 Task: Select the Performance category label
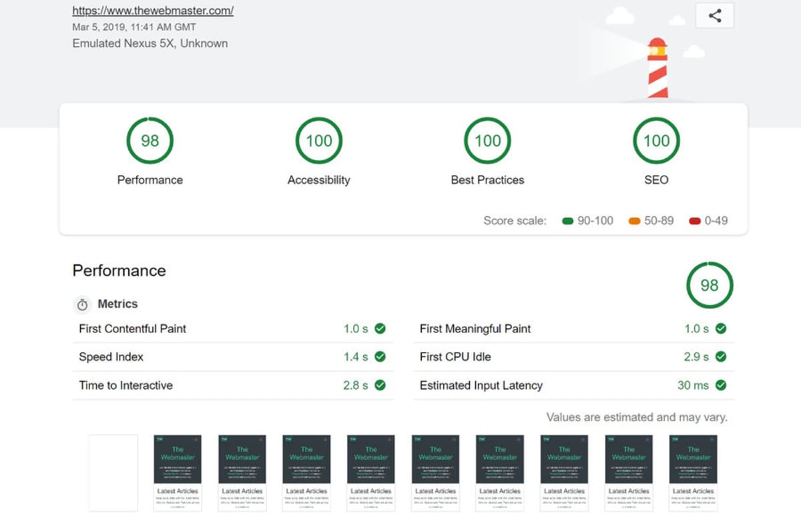[150, 180]
